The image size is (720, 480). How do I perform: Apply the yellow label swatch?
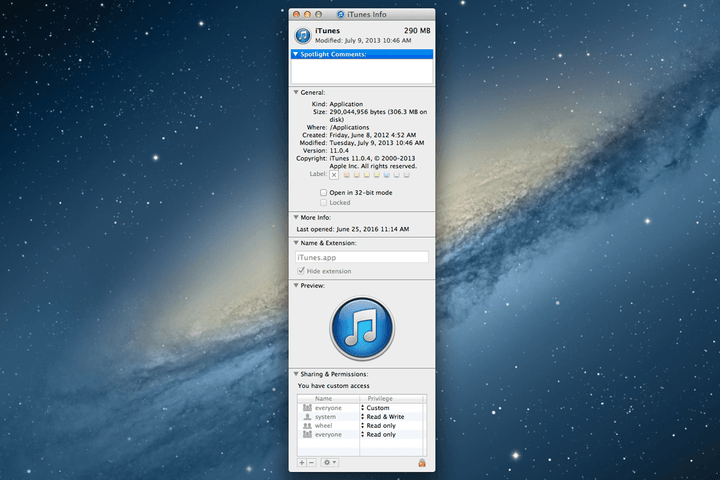point(367,175)
